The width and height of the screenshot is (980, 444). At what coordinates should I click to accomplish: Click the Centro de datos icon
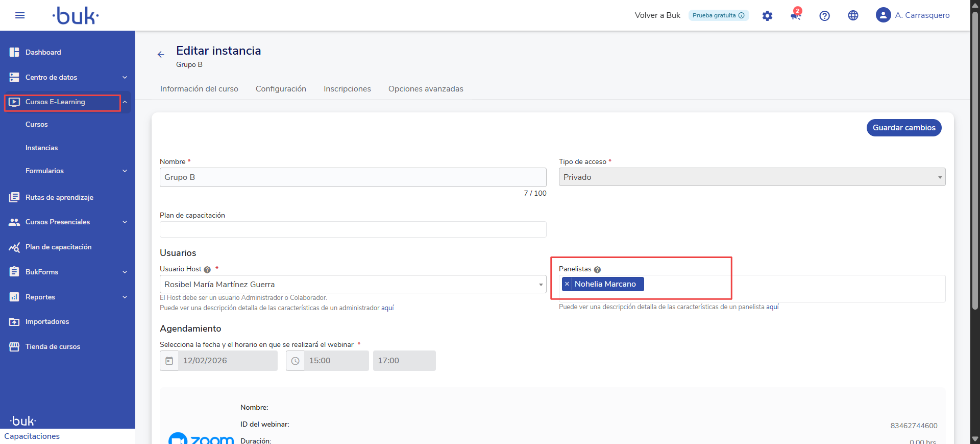(x=14, y=77)
